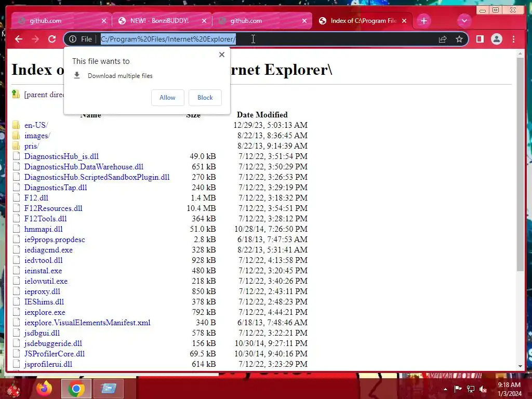Block downloading multiple files

(205, 98)
